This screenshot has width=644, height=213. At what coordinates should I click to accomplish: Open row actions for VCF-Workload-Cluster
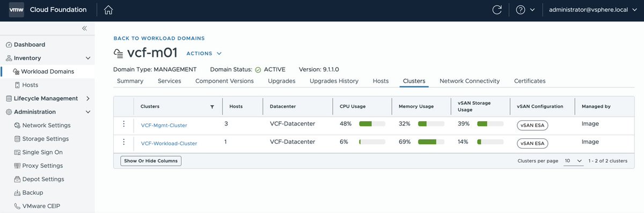click(123, 142)
